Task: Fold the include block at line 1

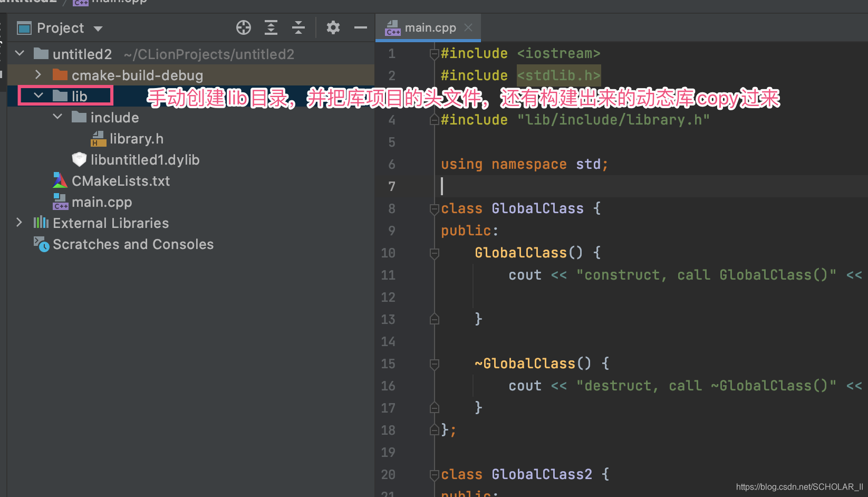Action: 435,54
